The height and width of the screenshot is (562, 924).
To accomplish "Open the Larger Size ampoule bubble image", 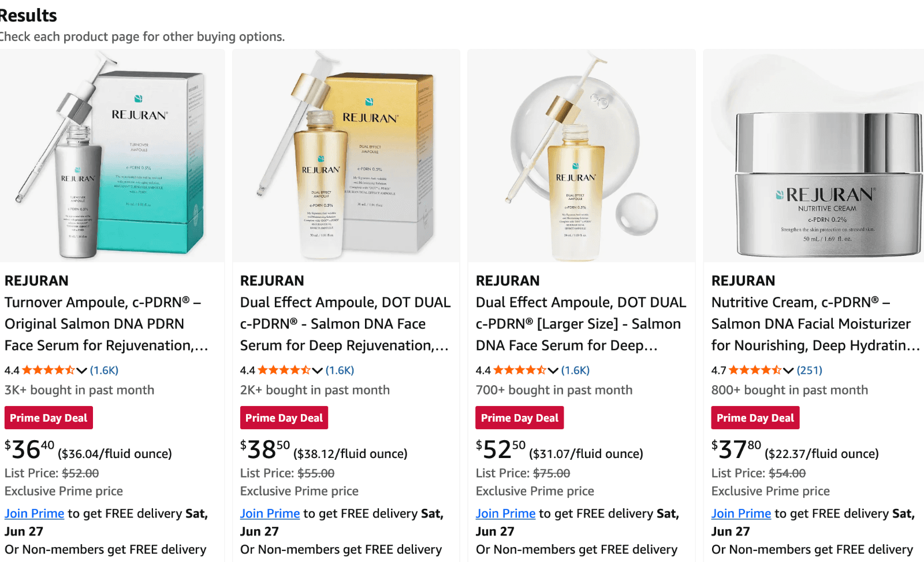I will [582, 156].
